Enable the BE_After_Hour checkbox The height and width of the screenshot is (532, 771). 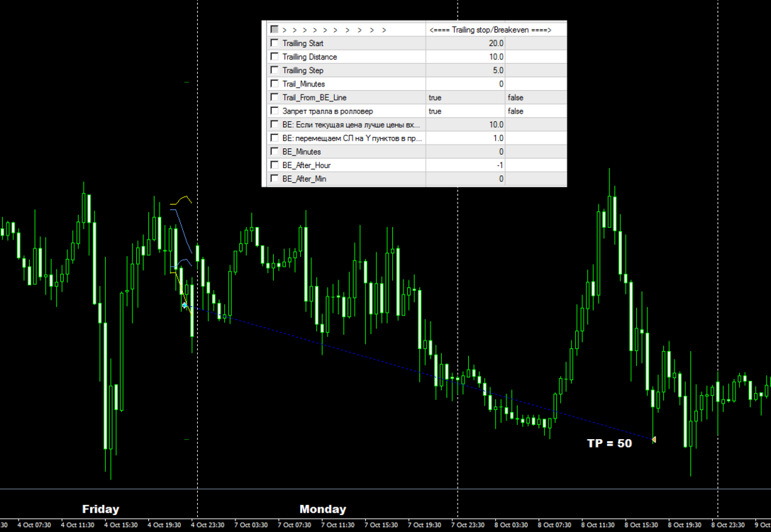tap(274, 165)
